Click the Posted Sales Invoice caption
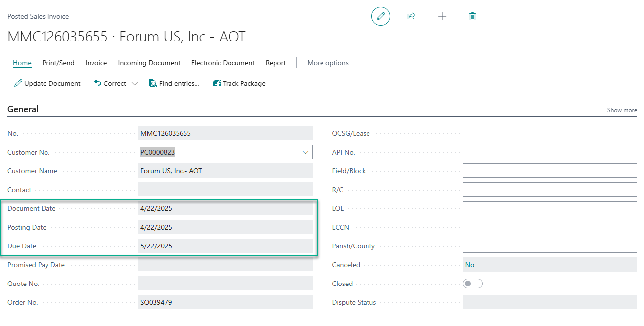This screenshot has width=644, height=326. coord(38,16)
